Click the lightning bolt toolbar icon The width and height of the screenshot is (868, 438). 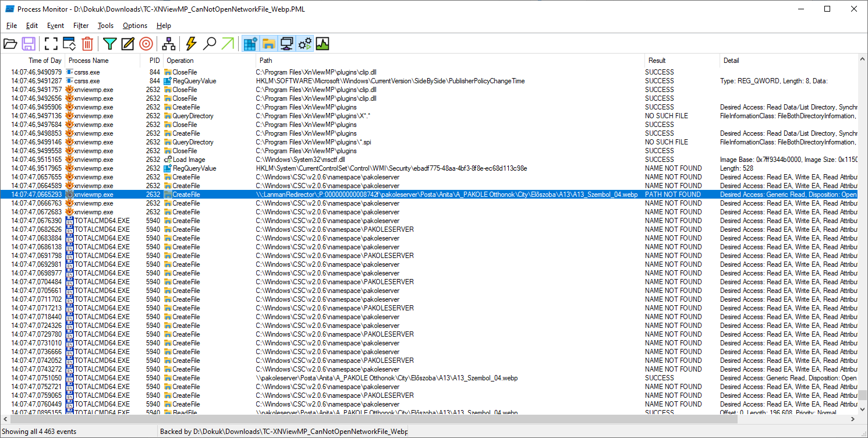pyautogui.click(x=192, y=44)
